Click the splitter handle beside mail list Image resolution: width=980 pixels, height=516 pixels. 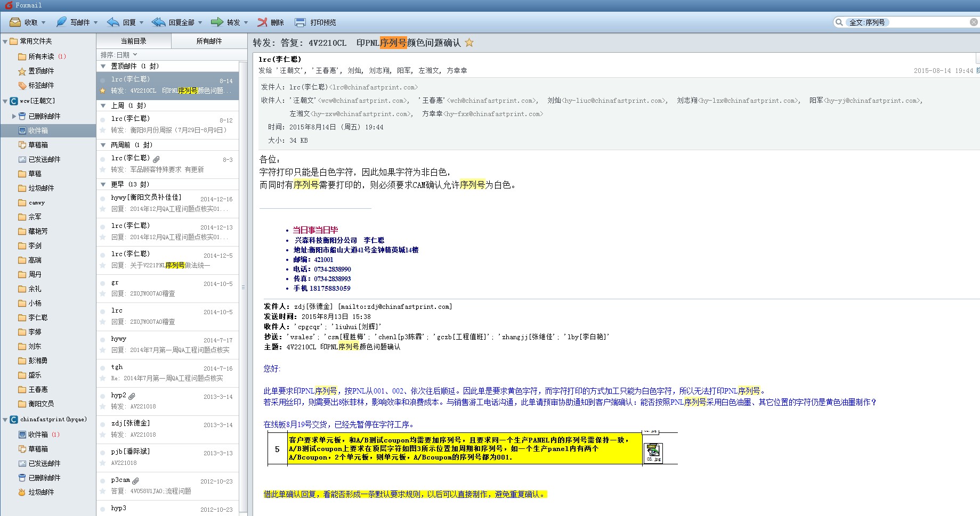[244, 287]
